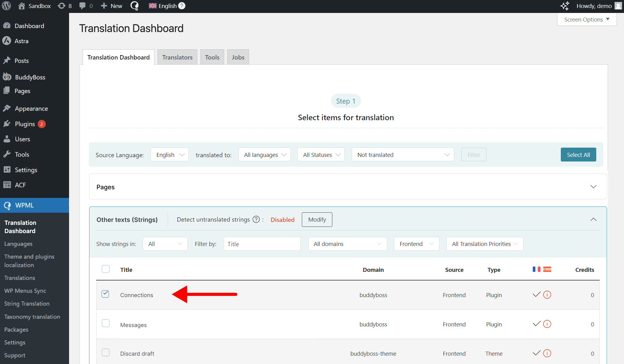Click the Filter button
Image resolution: width=624 pixels, height=364 pixels.
[x=474, y=155]
